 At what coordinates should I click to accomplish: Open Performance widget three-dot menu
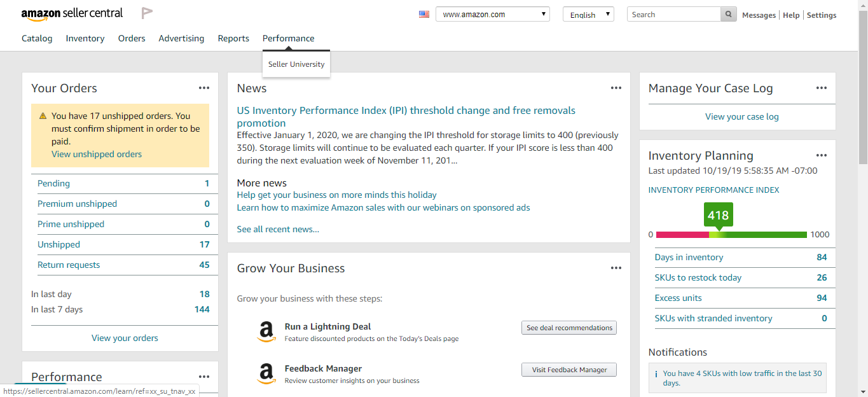[203, 377]
